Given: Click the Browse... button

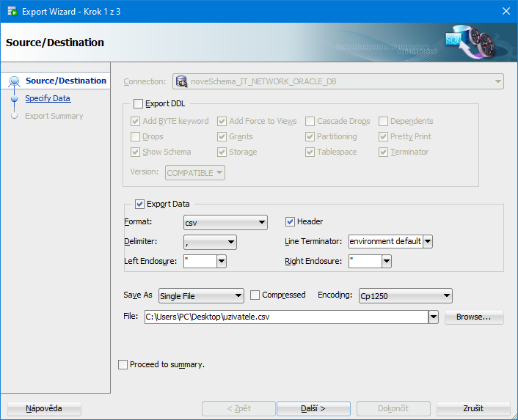Looking at the screenshot, I should tap(474, 317).
